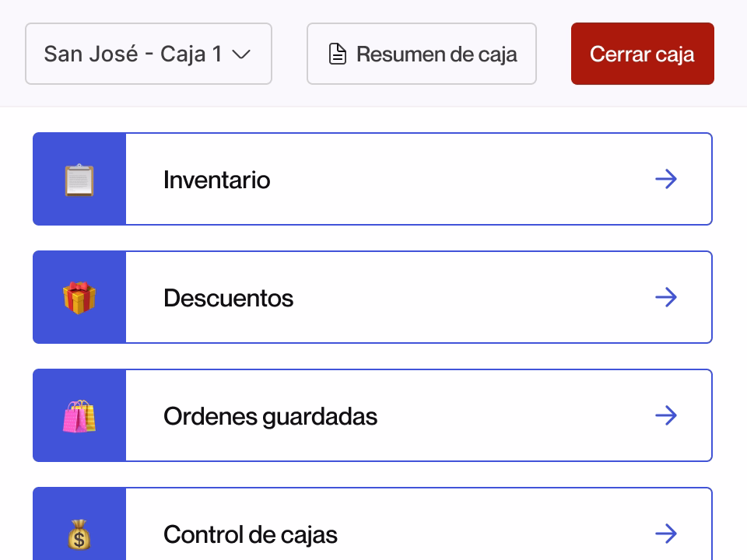Go to the Descuentos section
Image resolution: width=747 pixels, height=560 pixels.
click(x=373, y=297)
